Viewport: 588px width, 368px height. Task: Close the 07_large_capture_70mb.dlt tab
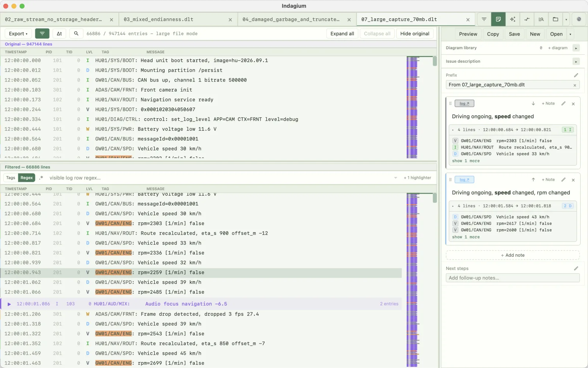468,20
